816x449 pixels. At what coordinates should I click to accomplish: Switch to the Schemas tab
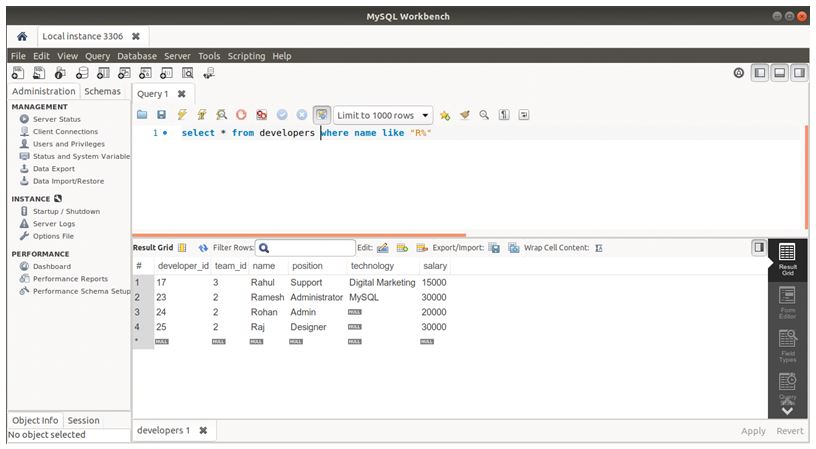click(103, 91)
